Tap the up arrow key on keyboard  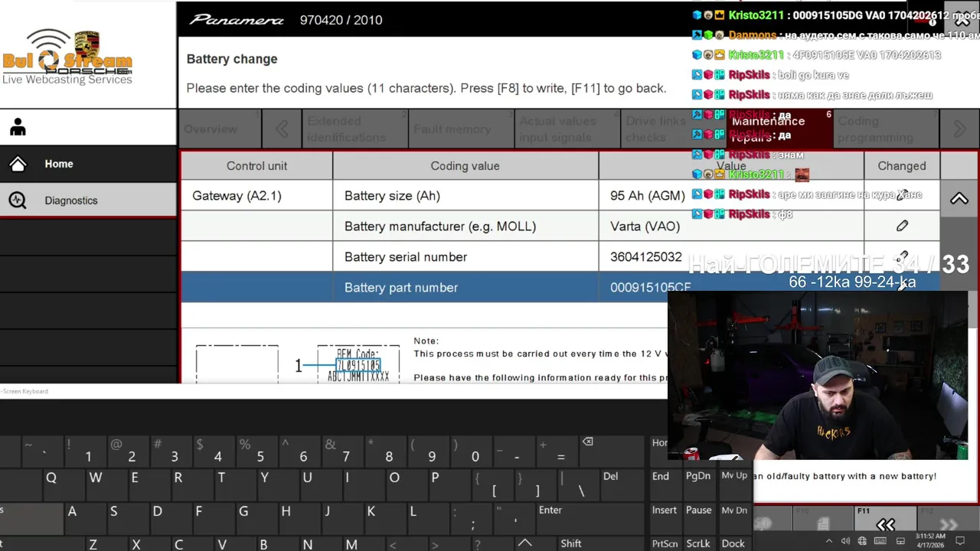pos(524,543)
